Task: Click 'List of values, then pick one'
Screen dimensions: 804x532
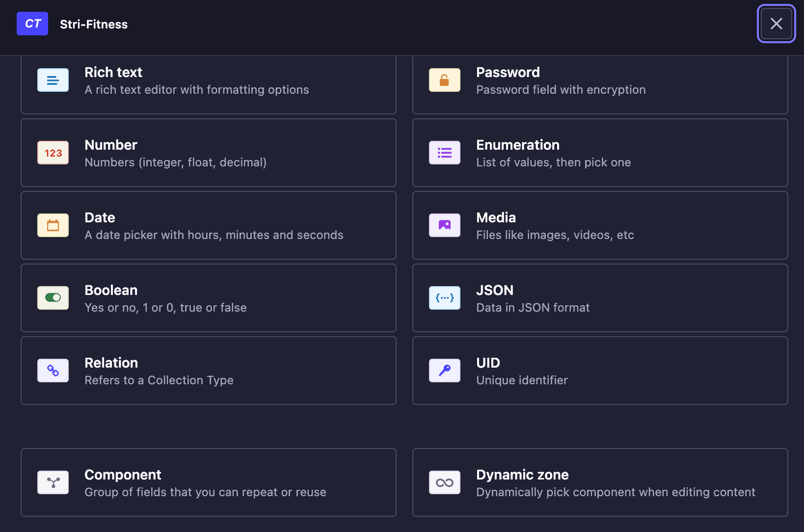Action: pyautogui.click(x=554, y=162)
